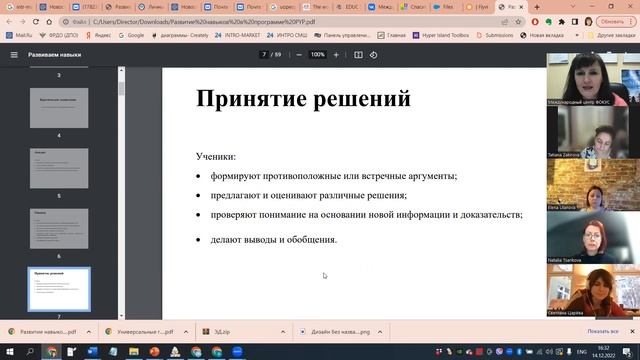Open Mail.Ru bookmark

tap(19, 36)
